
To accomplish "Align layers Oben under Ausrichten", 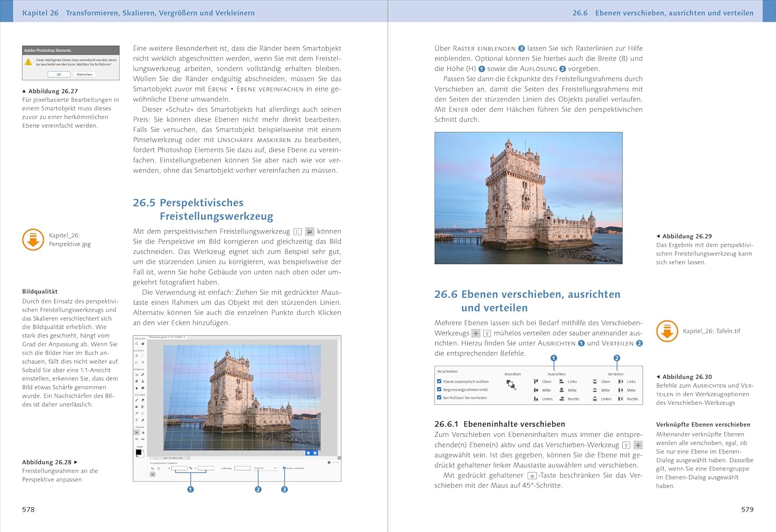I will coord(543,382).
